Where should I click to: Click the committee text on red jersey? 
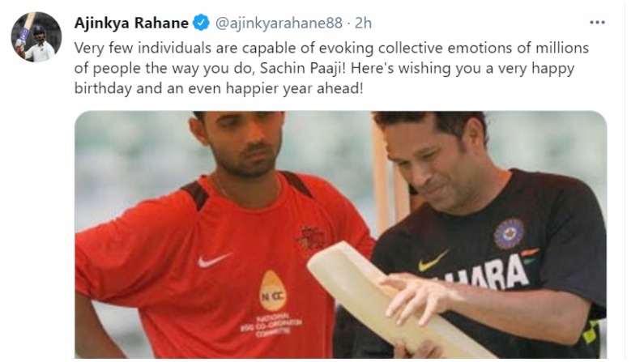tap(271, 326)
